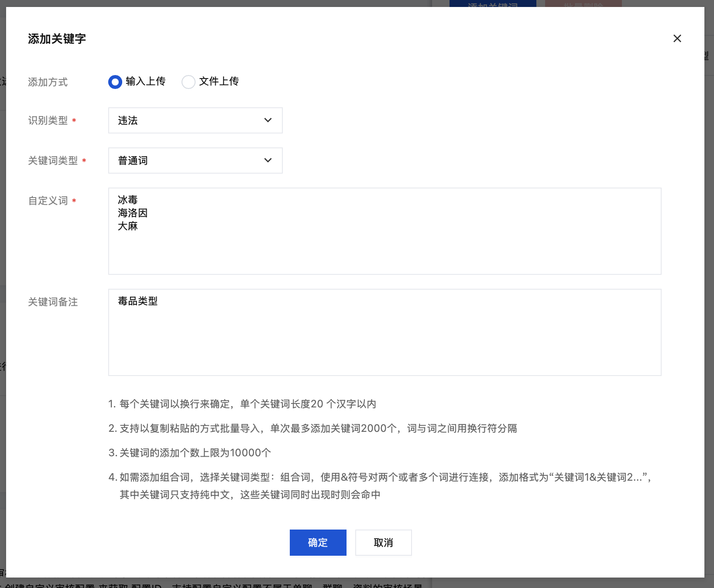Click the 关键词备注 field label
The width and height of the screenshot is (714, 588).
(x=53, y=302)
